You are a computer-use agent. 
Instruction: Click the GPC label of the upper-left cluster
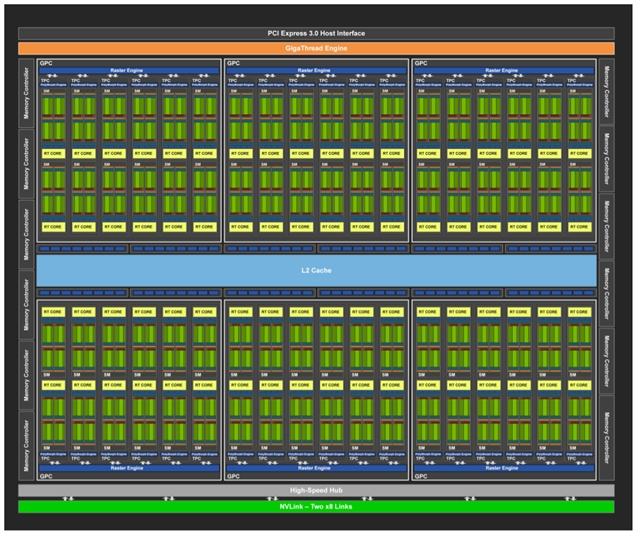coord(46,63)
